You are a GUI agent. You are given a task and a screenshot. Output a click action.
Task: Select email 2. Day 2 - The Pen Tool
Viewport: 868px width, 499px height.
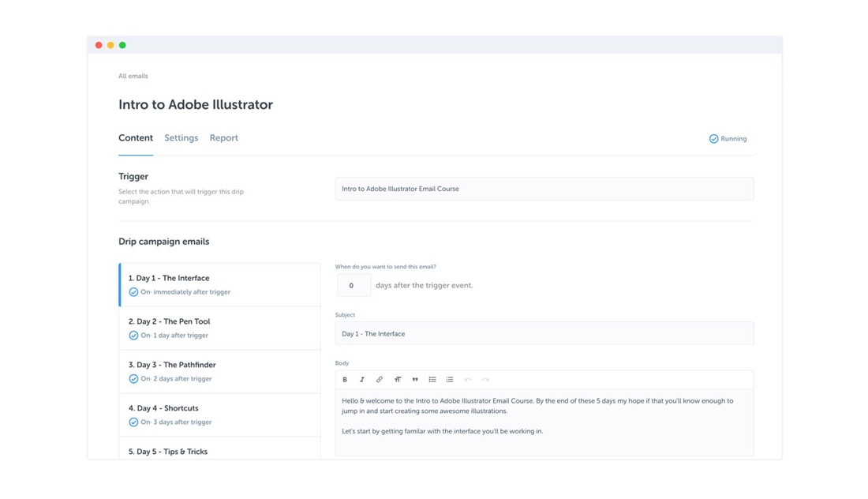[220, 328]
